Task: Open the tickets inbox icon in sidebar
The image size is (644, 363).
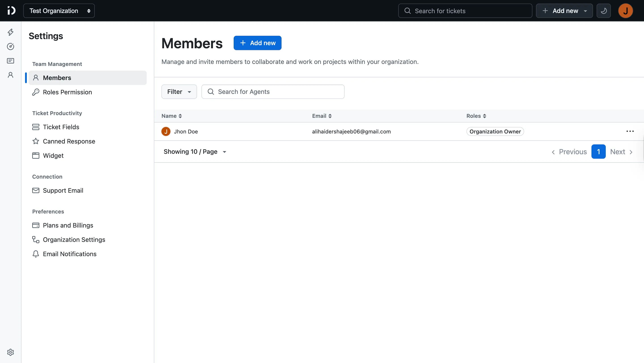Action: tap(11, 61)
